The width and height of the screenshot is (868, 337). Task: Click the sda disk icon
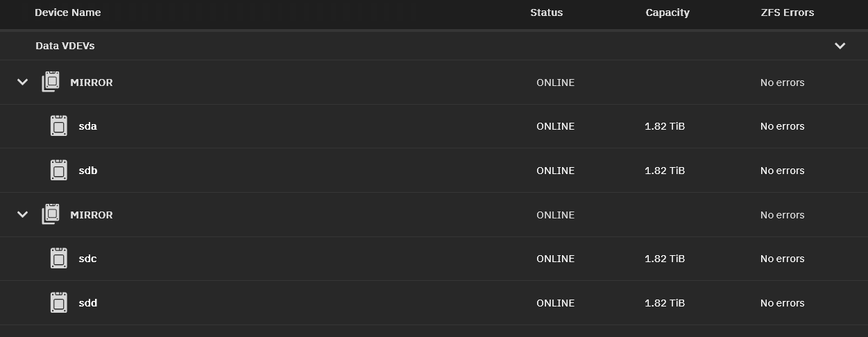[x=59, y=126]
